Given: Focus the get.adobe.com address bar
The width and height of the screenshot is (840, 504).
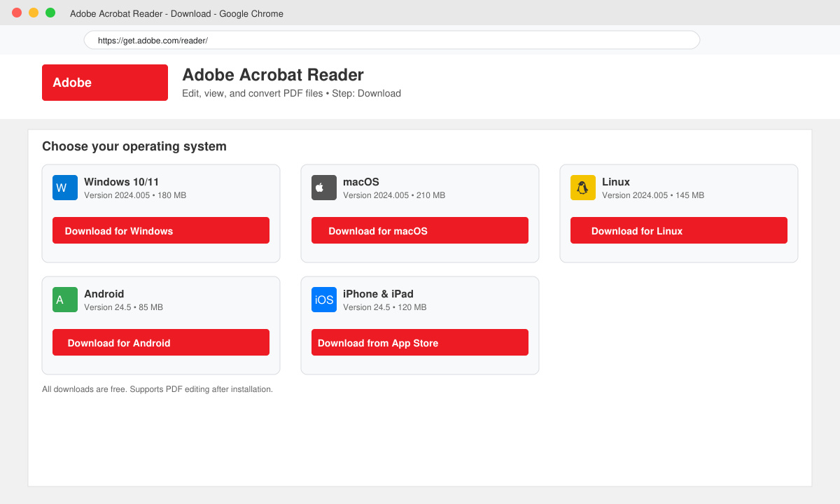Looking at the screenshot, I should (x=392, y=40).
